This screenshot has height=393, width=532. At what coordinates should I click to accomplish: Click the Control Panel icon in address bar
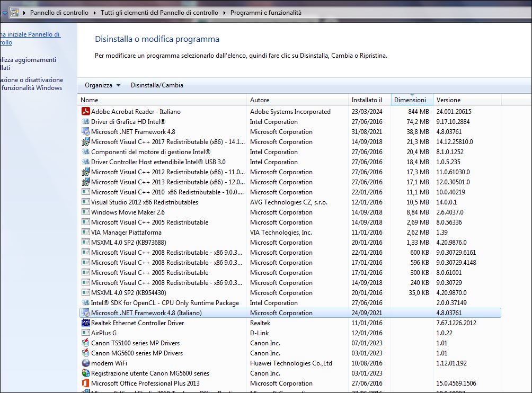click(x=14, y=13)
